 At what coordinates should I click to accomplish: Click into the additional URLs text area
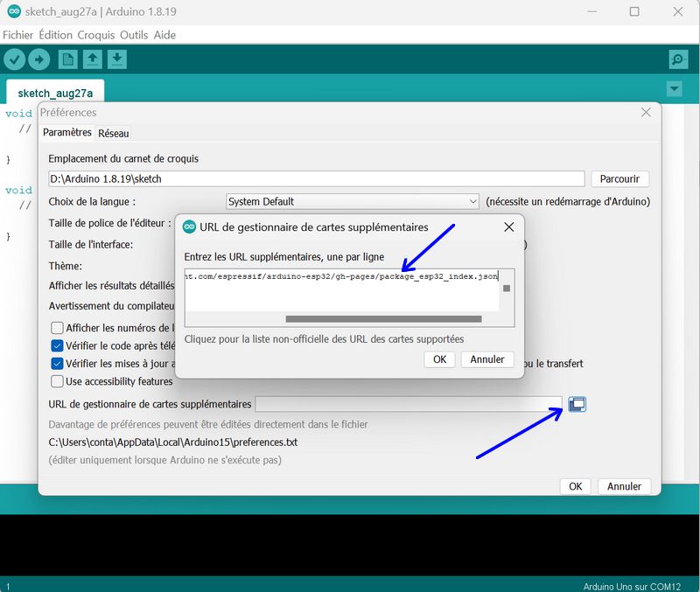[342, 290]
